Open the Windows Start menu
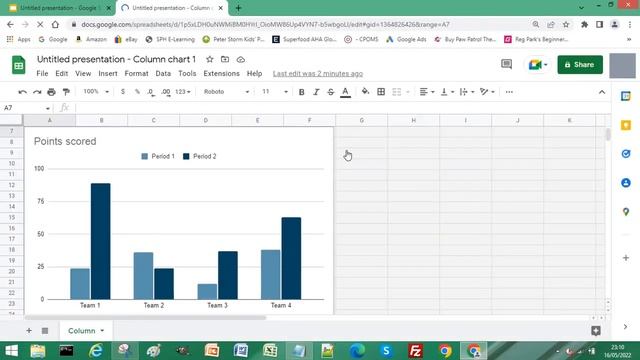Viewport: 640px width, 360px height. pos(11,351)
